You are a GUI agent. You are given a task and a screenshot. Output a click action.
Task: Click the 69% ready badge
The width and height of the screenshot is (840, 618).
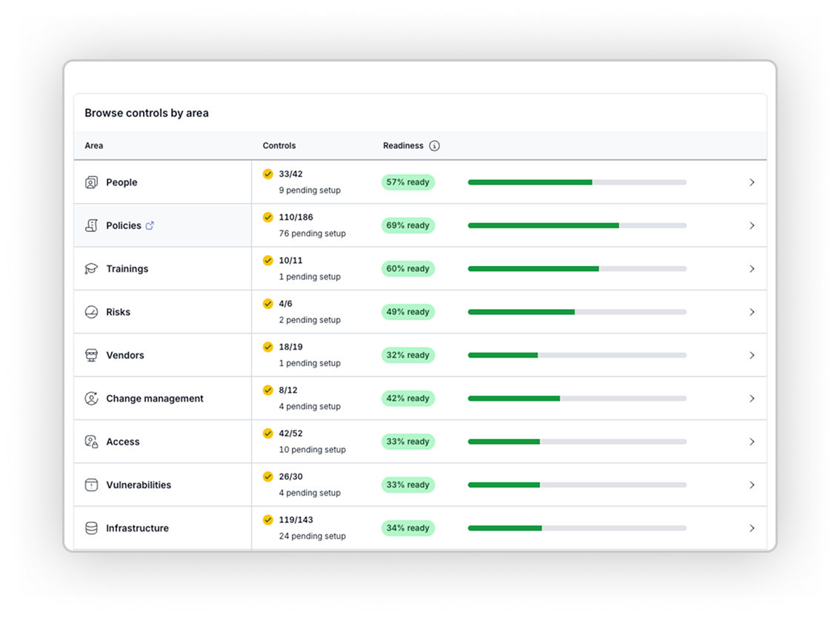coord(408,225)
